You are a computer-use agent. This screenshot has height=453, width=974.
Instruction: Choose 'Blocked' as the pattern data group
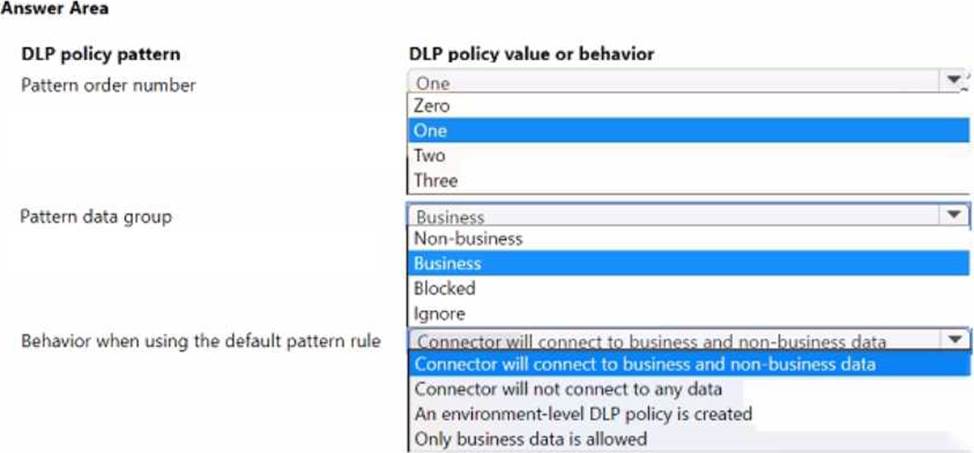click(445, 289)
